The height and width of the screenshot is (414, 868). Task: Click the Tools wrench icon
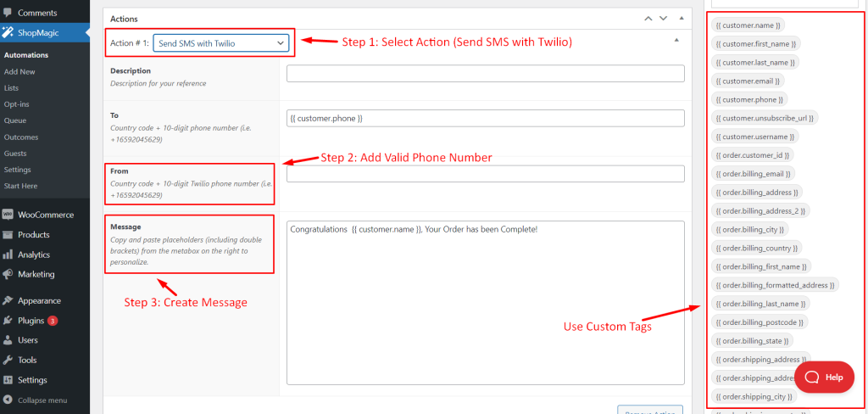tap(8, 360)
